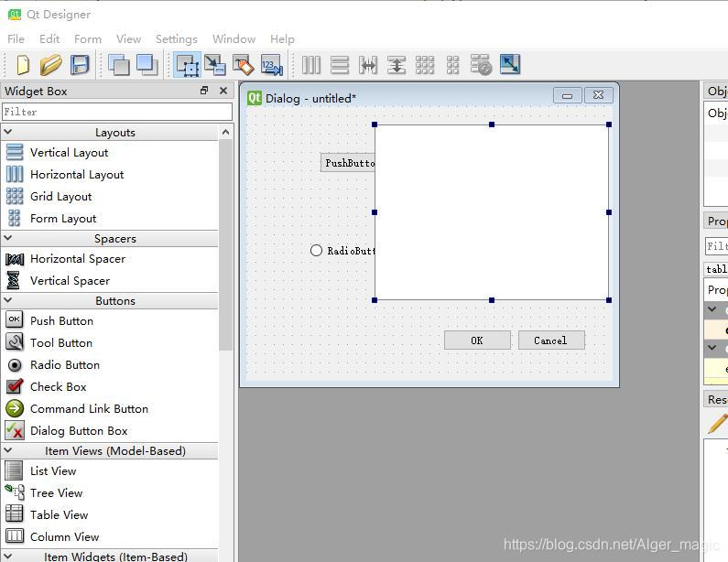Close the Widget Box panel
728x562 pixels.
coord(223,91)
